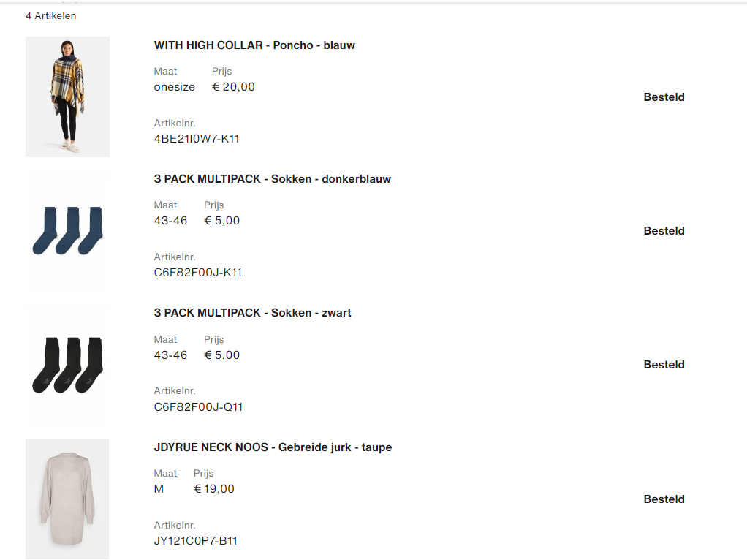Screen dimensions: 747x560
Task: Select article number 4BE21I0W7-K11
Action: point(197,138)
